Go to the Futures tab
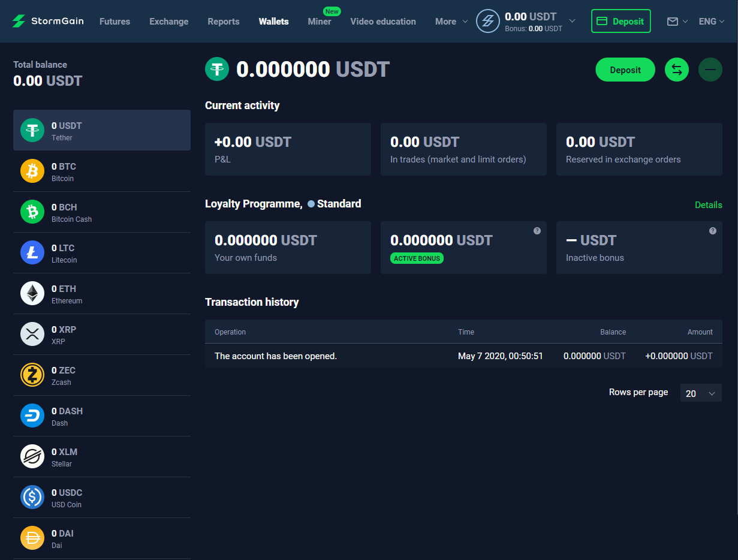This screenshot has height=560, width=738. point(115,22)
